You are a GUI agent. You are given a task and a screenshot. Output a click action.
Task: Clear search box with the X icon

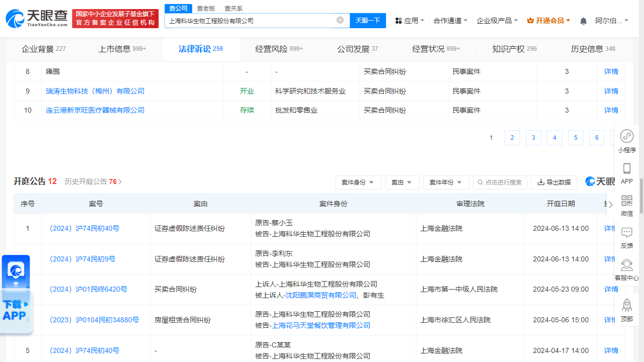[x=340, y=20]
